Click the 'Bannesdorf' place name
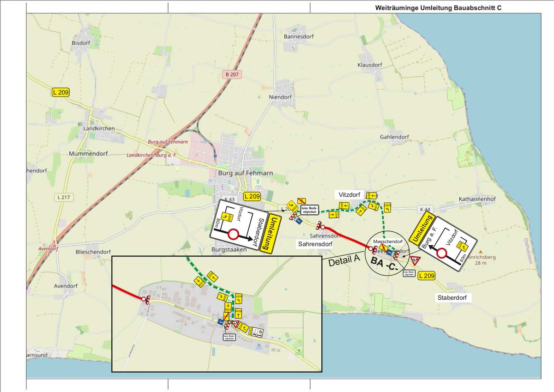 coord(299,36)
